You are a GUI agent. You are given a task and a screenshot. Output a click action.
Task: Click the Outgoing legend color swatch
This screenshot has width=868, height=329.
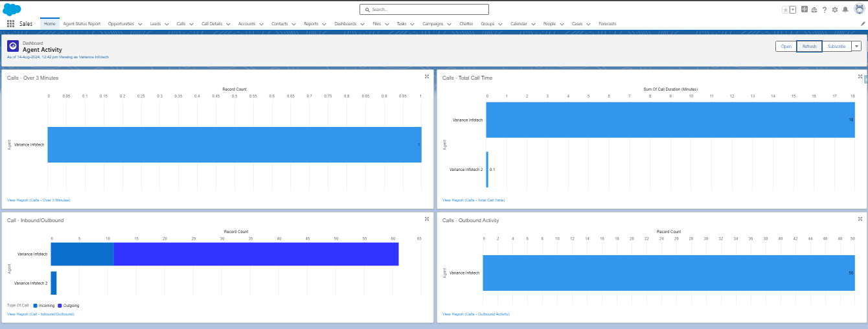point(60,305)
